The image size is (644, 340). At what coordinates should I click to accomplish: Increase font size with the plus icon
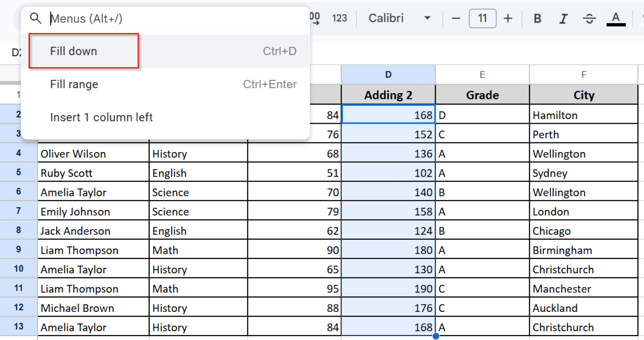[508, 18]
